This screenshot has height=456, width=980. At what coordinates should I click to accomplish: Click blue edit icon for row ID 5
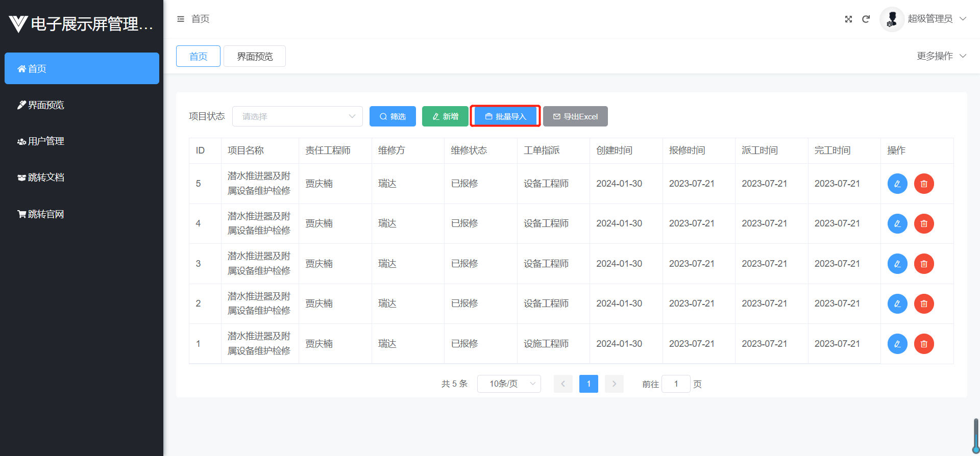(897, 184)
